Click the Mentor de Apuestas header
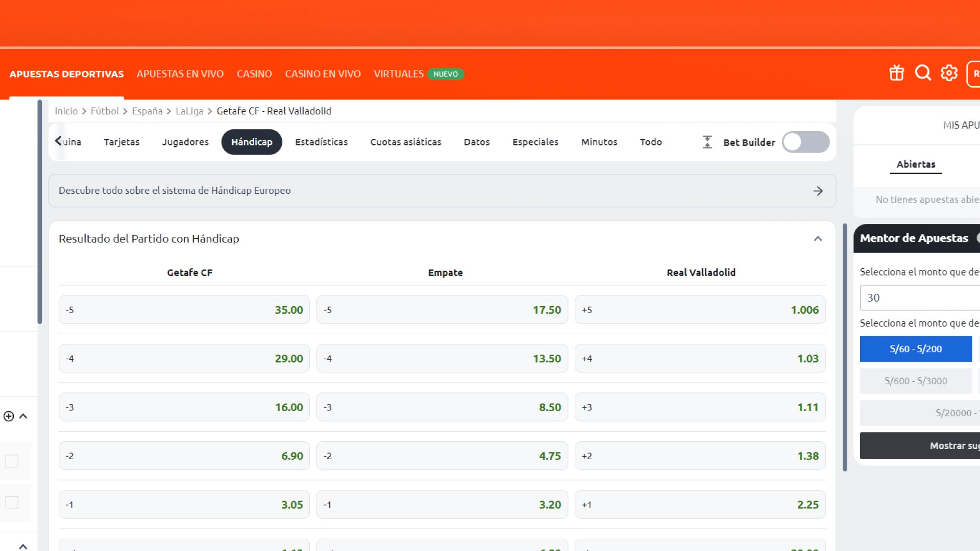The height and width of the screenshot is (551, 980). pyautogui.click(x=917, y=238)
